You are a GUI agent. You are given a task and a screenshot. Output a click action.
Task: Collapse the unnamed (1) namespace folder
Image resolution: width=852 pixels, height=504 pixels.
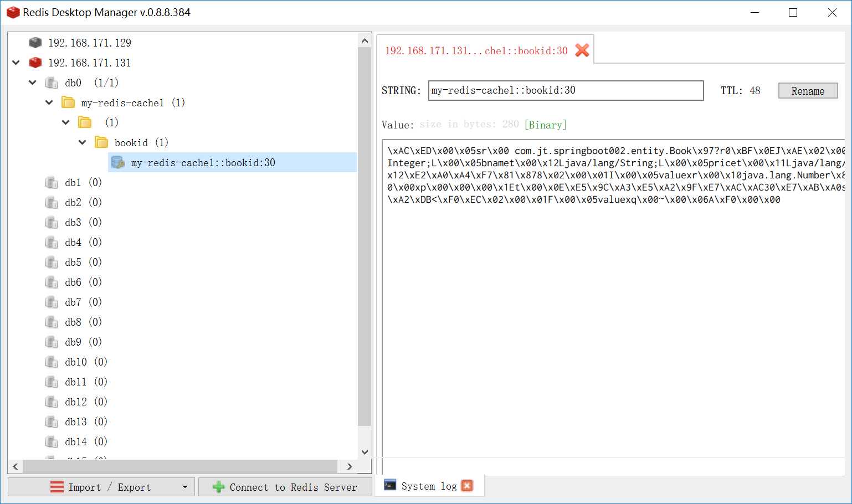tap(66, 122)
